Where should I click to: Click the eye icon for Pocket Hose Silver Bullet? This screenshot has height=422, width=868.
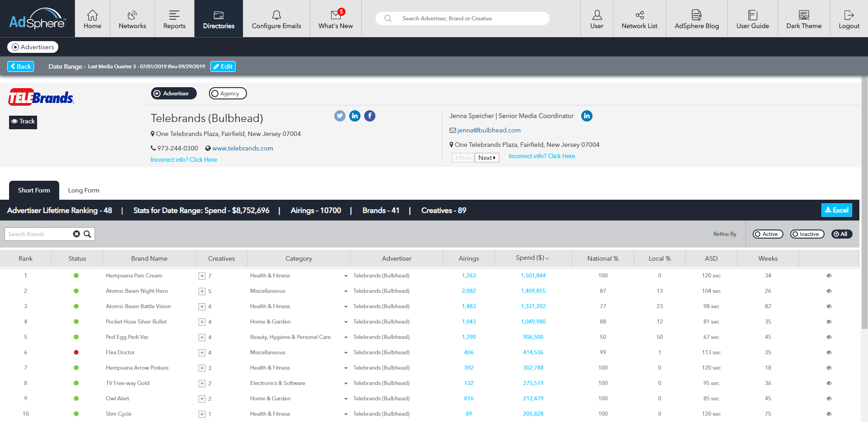coord(829,322)
